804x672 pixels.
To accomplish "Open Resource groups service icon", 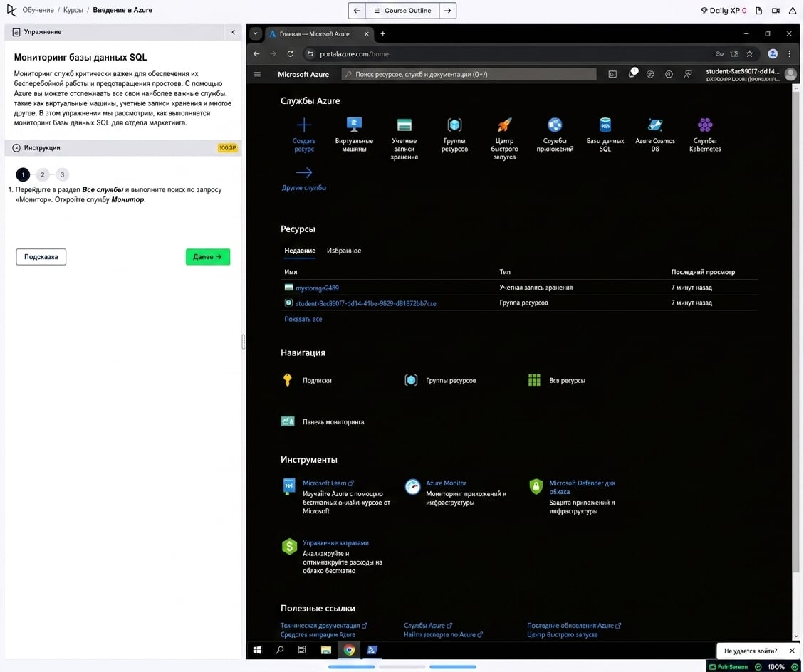I will pyautogui.click(x=454, y=125).
